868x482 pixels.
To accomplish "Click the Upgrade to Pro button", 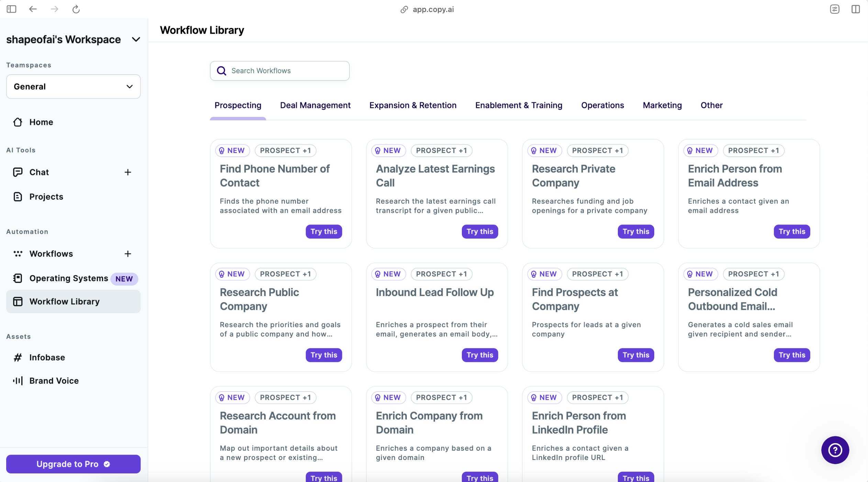I will pyautogui.click(x=73, y=464).
